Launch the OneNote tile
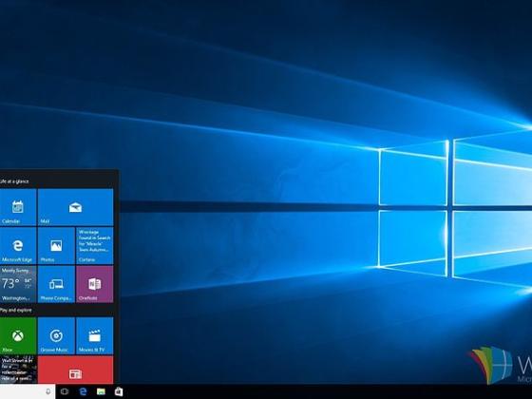Viewport: 532px width, 399px height. click(x=95, y=284)
